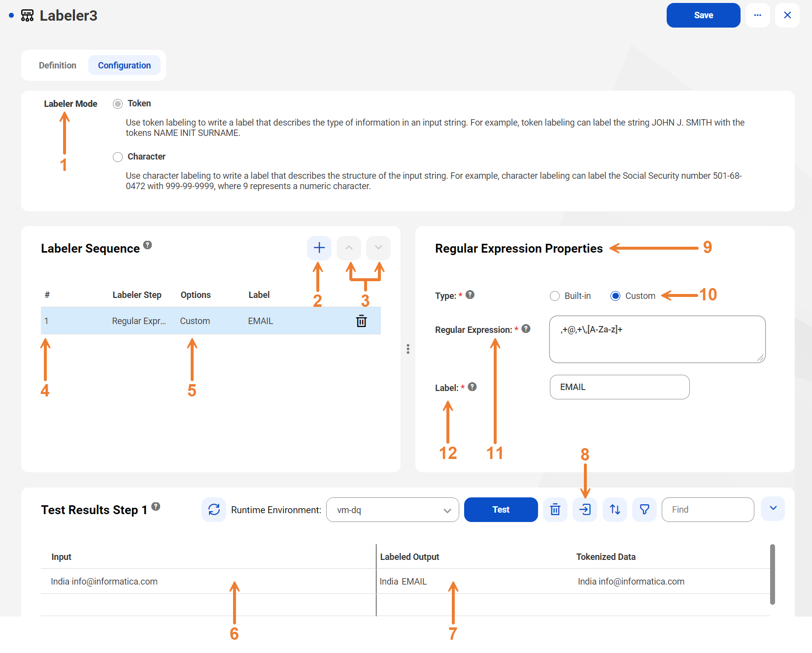Delete the EMAIL labeler step
812x653 pixels.
point(362,321)
